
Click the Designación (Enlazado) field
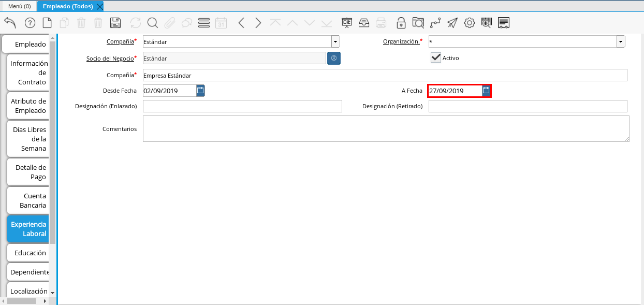242,106
